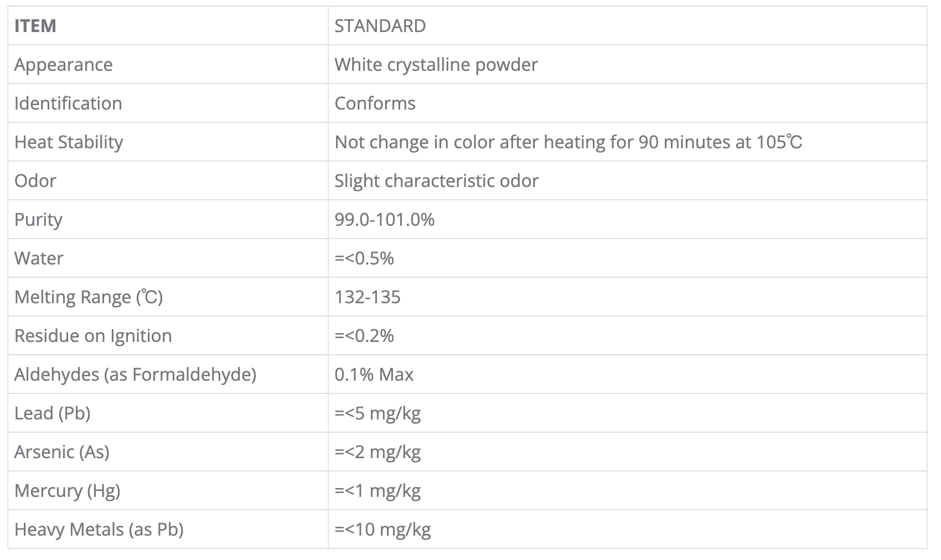The image size is (941, 560).
Task: Click the STANDARD column header
Action: click(380, 26)
